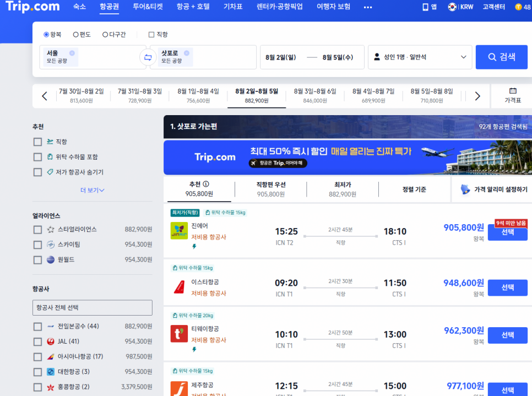
Task: Open Trip Coins balance icon
Action: tap(518, 7)
